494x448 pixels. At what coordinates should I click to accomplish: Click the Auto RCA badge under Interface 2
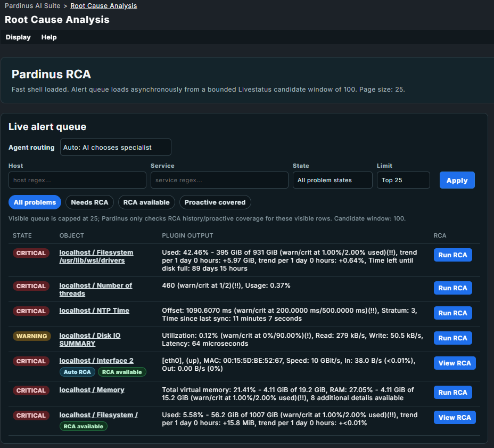77,372
